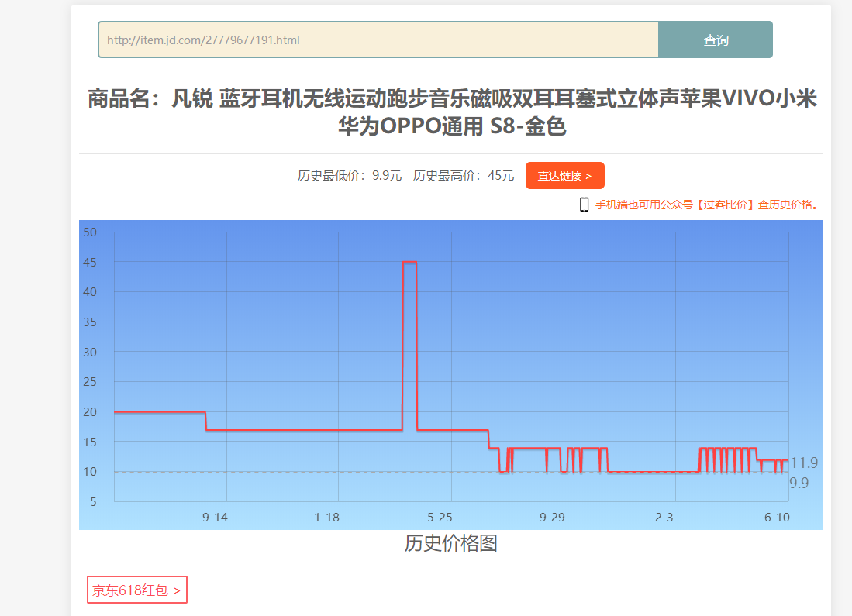
Task: Click the 45 yuan price peak on chart
Action: (x=409, y=263)
